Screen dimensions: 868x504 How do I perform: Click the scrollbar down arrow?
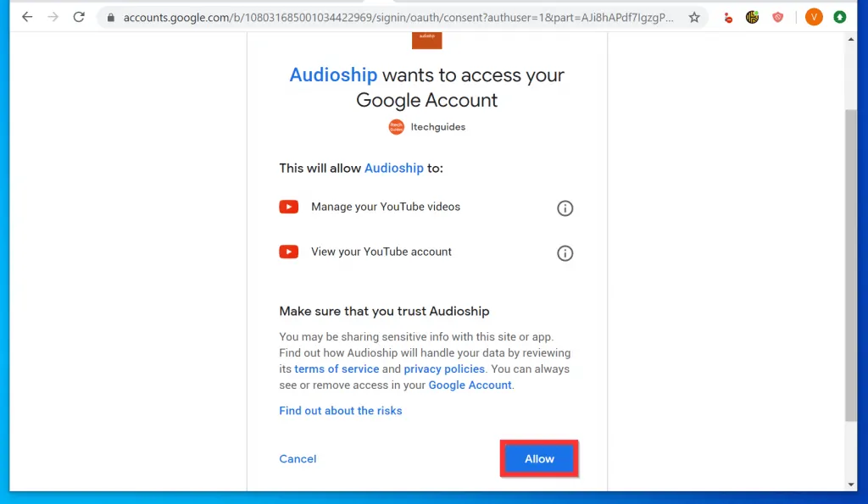[x=851, y=485]
